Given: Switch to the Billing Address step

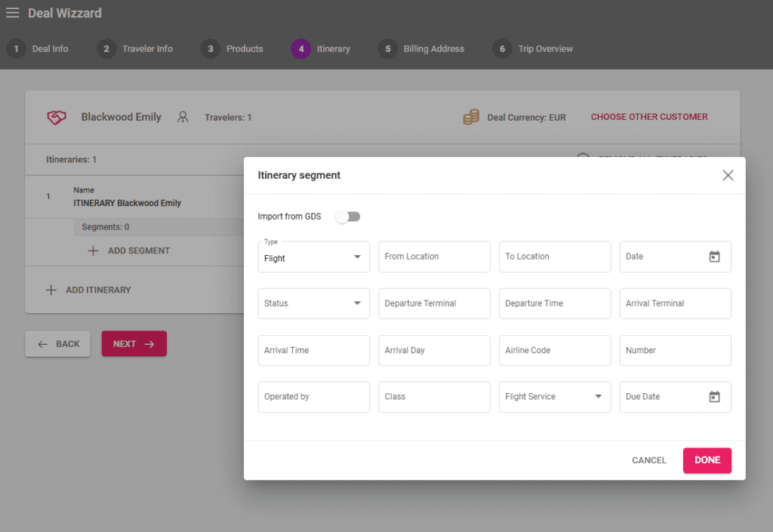Looking at the screenshot, I should pyautogui.click(x=422, y=49).
